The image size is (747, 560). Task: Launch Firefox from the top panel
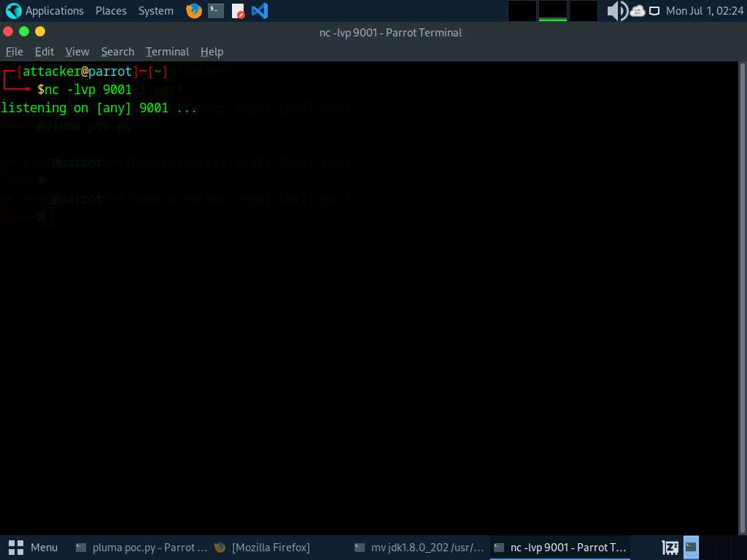(193, 11)
